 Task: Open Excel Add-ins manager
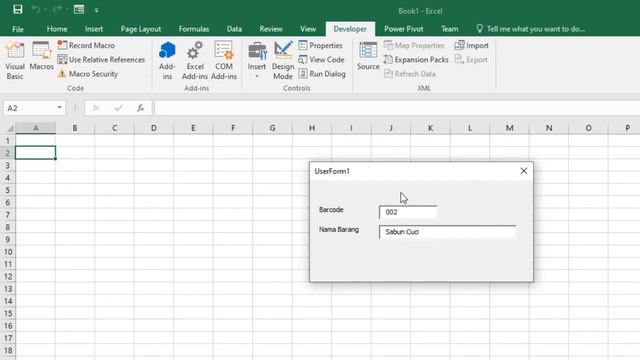(195, 60)
